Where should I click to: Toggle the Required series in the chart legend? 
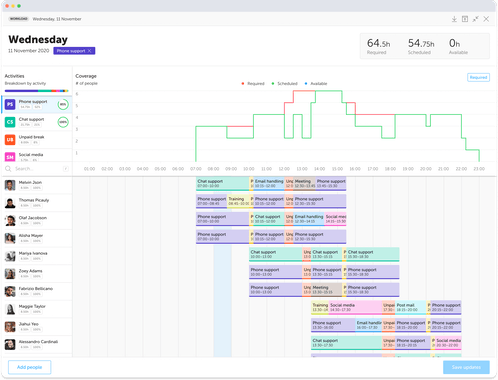click(253, 84)
